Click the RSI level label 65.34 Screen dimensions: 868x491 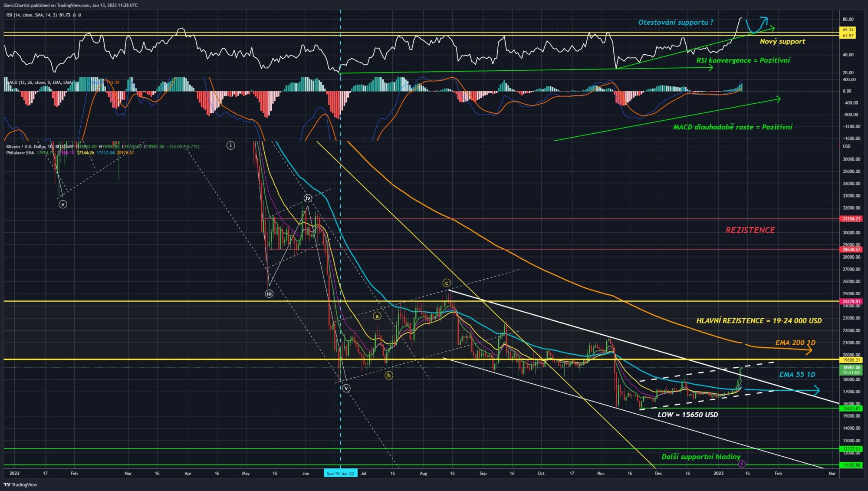(x=848, y=30)
